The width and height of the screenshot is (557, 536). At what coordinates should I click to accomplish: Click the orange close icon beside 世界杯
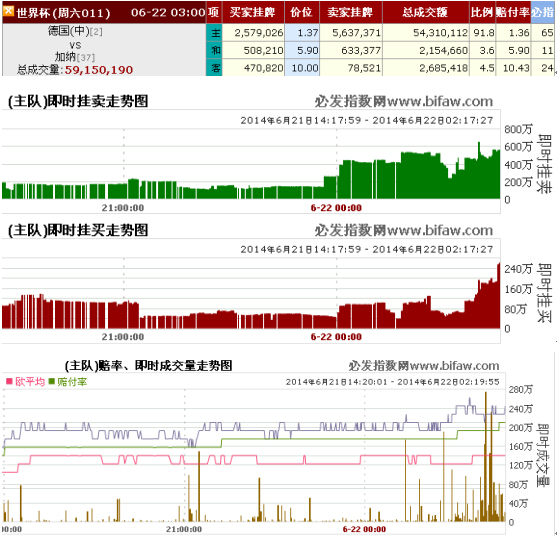pyautogui.click(x=9, y=11)
